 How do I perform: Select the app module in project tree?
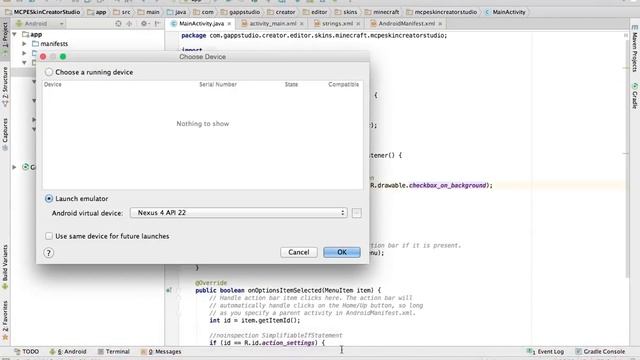(x=32, y=34)
